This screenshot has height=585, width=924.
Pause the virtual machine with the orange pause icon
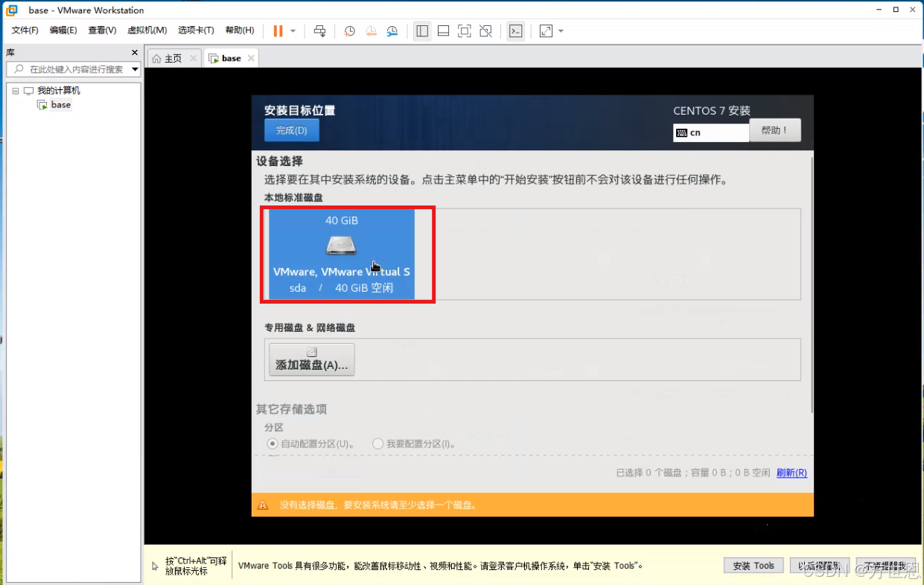pyautogui.click(x=278, y=31)
